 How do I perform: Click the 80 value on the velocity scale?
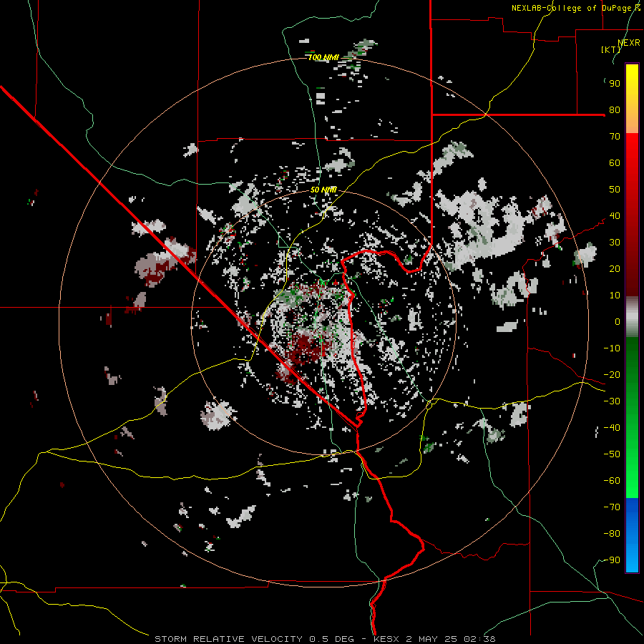pyautogui.click(x=615, y=110)
